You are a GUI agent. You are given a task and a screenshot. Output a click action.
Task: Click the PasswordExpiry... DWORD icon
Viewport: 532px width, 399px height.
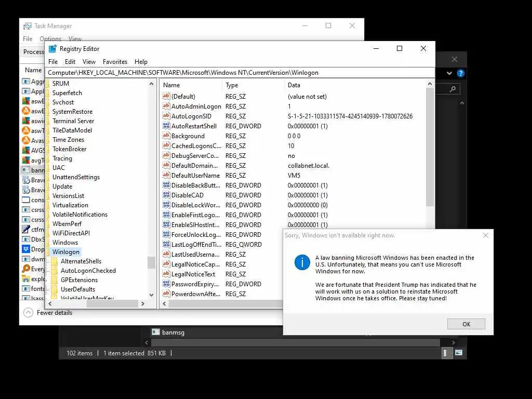click(x=166, y=284)
